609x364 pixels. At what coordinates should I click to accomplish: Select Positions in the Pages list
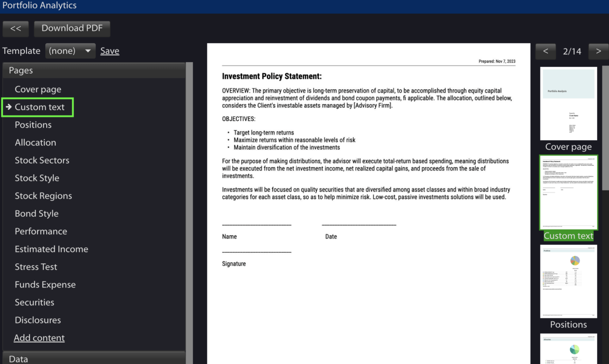[33, 125]
